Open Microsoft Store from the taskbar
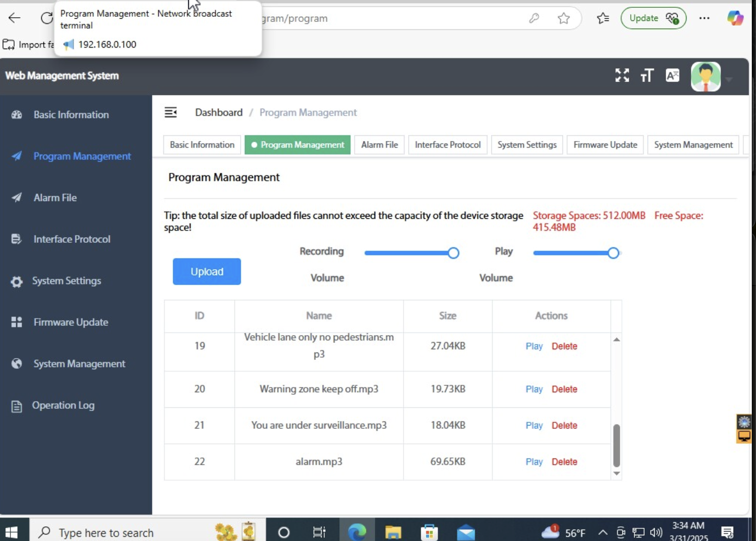 429,532
